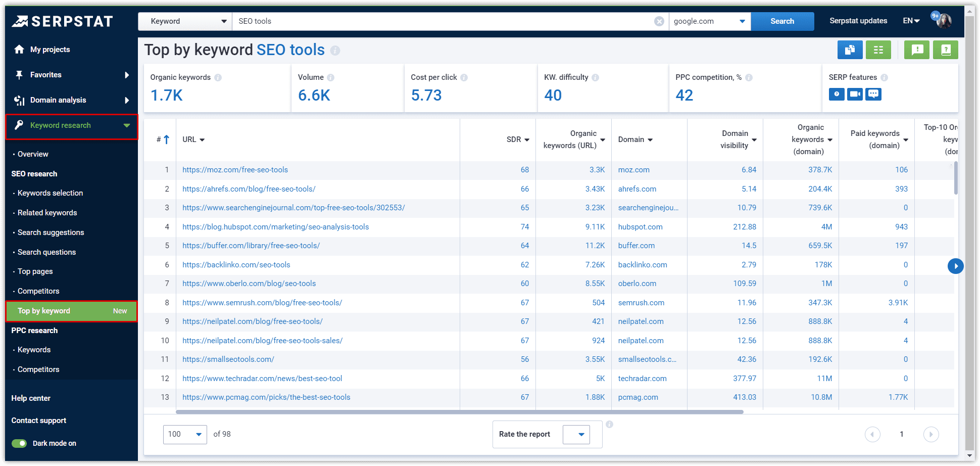Screen dimensions: 980x466
Task: Open URL column sort dropdown
Action: point(202,140)
